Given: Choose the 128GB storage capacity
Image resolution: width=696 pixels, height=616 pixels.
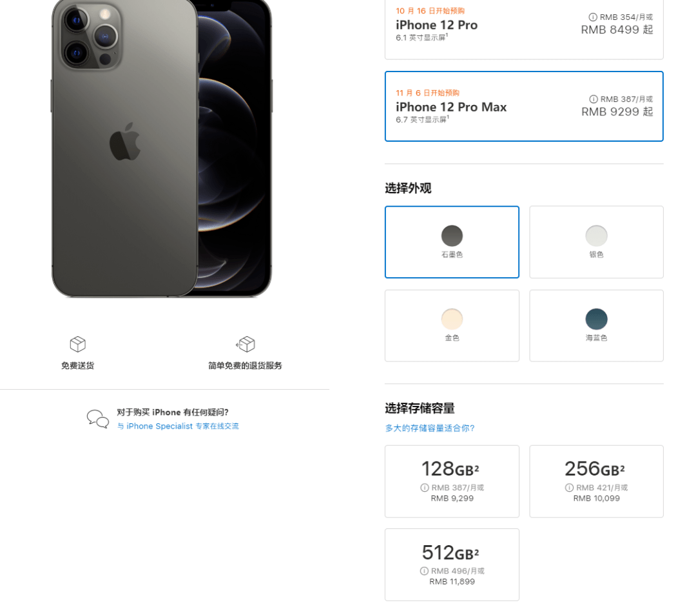Looking at the screenshot, I should 452,481.
